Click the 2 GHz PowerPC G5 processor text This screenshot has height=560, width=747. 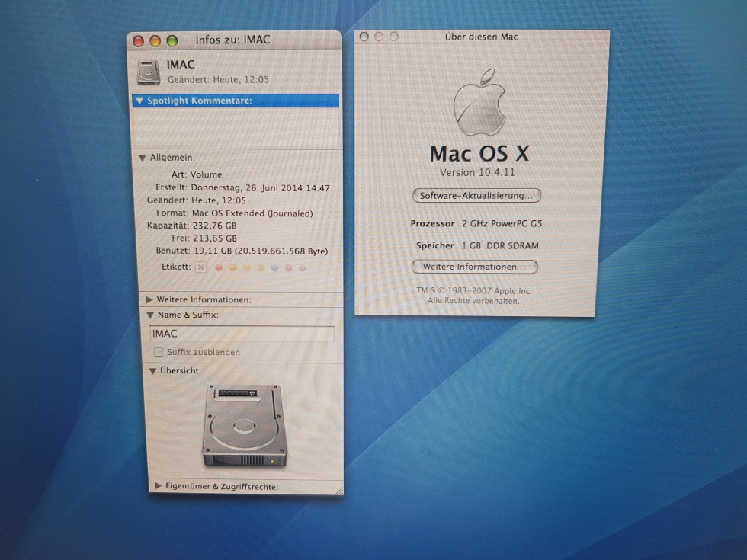[502, 223]
